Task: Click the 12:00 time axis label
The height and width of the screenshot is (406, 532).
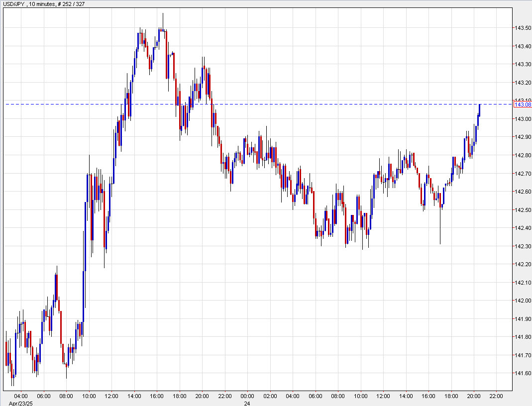Action: tap(112, 395)
